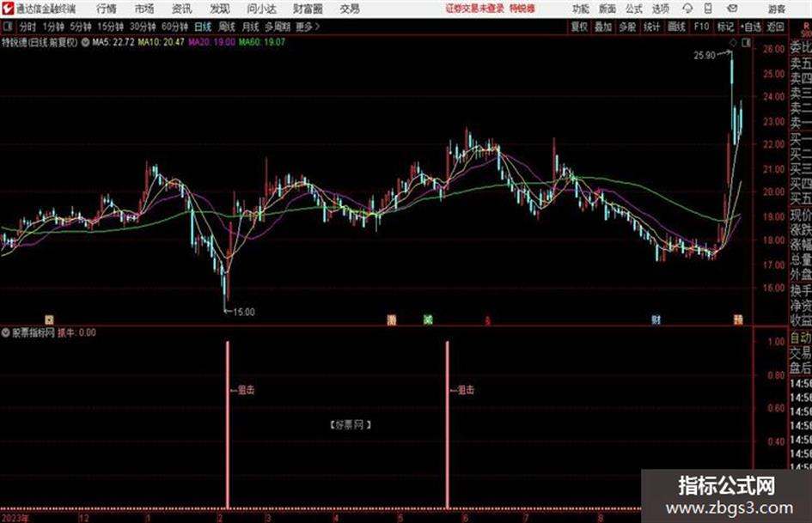Switch to the 30分钟 period tab
Image resolution: width=812 pixels, height=523 pixels.
(x=143, y=27)
